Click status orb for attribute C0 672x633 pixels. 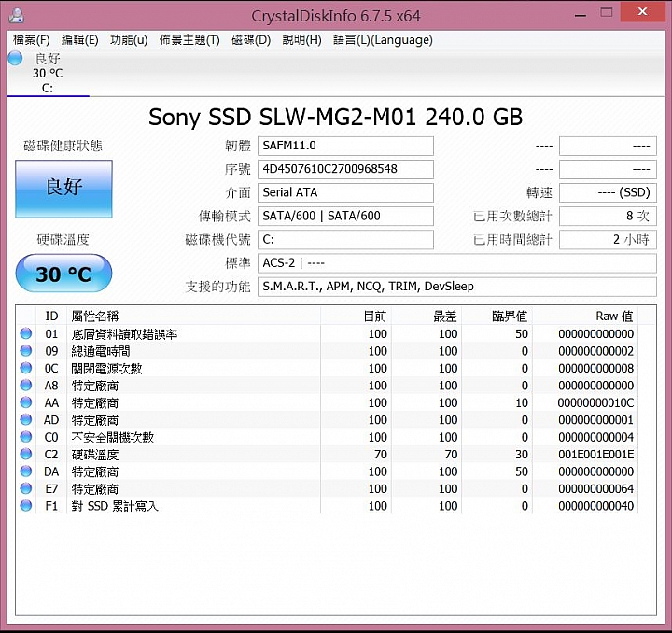click(x=26, y=436)
